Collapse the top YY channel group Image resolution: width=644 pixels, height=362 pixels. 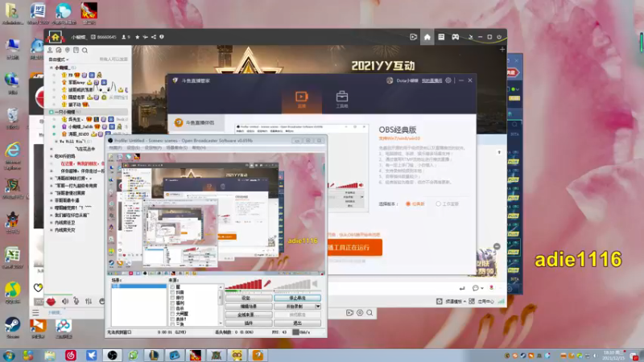[52, 68]
